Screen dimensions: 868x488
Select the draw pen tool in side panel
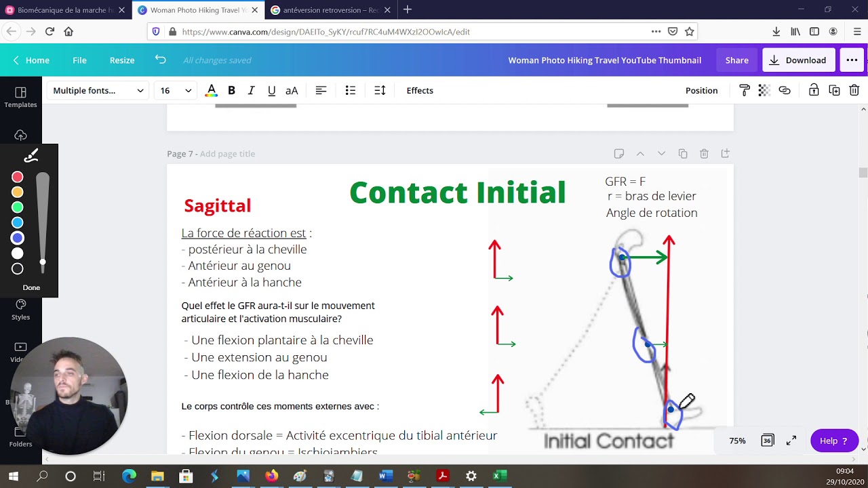[x=31, y=157]
